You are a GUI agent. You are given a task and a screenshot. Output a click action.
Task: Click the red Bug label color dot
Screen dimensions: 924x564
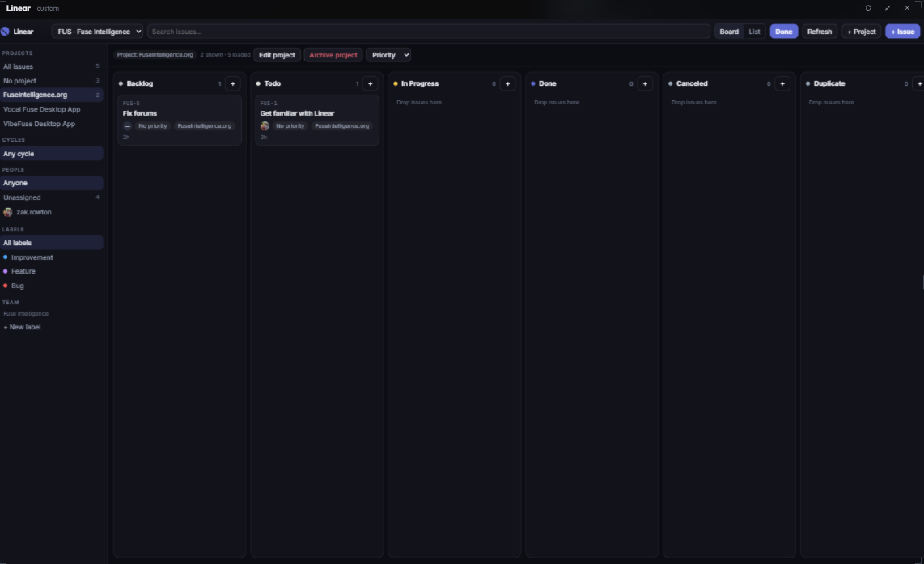(x=6, y=286)
